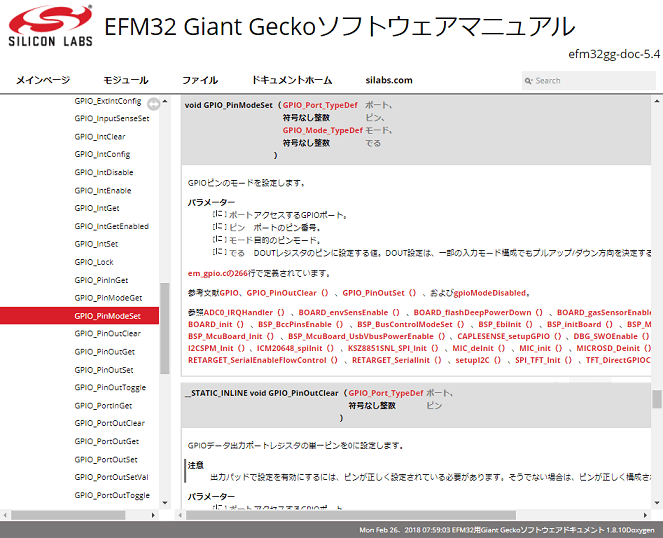
Task: Open the ファイル menu
Action: (200, 80)
